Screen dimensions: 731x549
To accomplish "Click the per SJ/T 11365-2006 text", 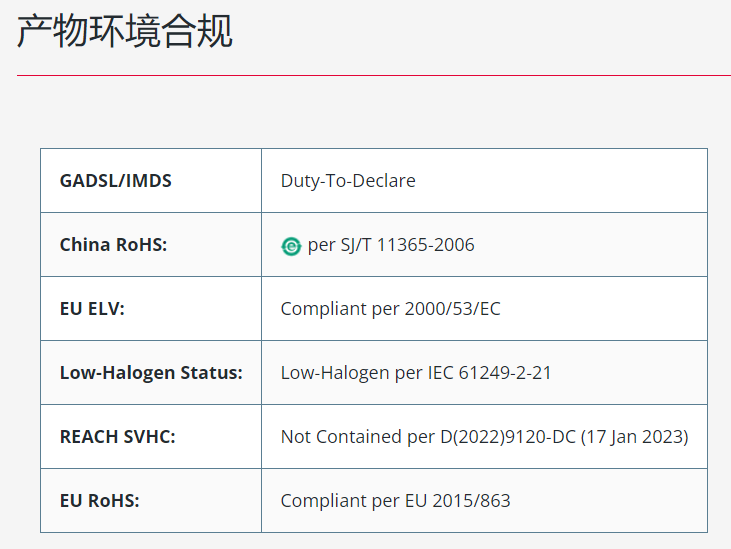I will tap(391, 245).
